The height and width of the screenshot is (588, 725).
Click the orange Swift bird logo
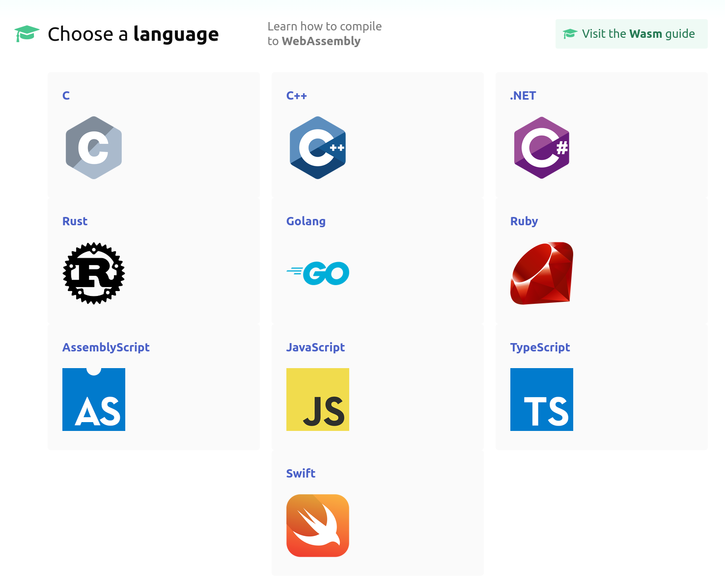pyautogui.click(x=318, y=526)
